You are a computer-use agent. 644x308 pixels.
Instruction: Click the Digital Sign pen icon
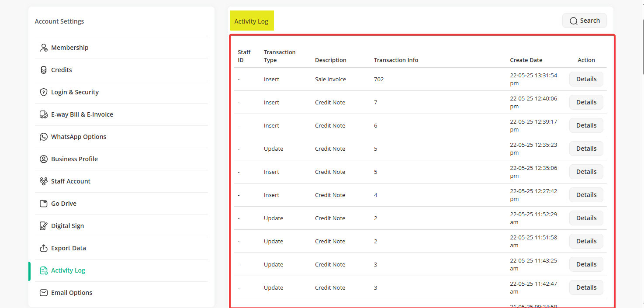[x=44, y=226]
